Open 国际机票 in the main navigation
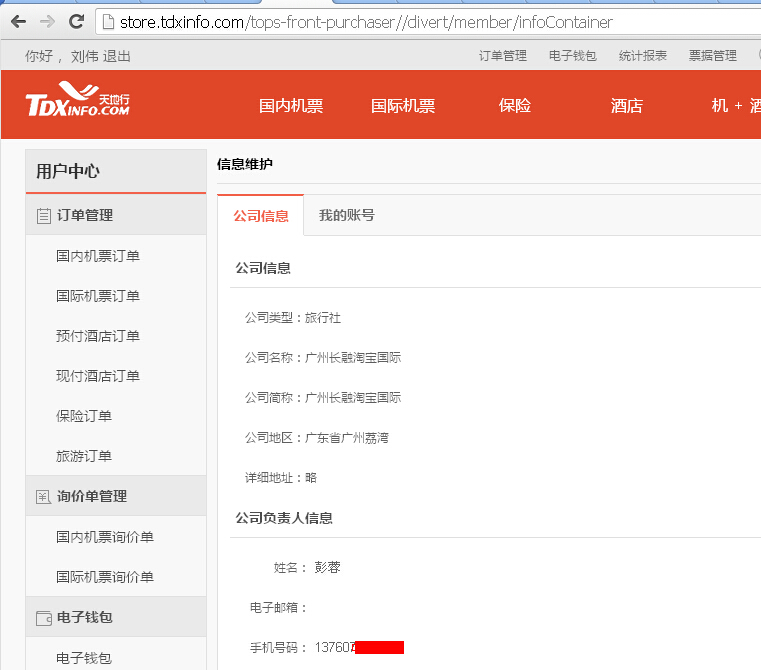 coord(403,105)
